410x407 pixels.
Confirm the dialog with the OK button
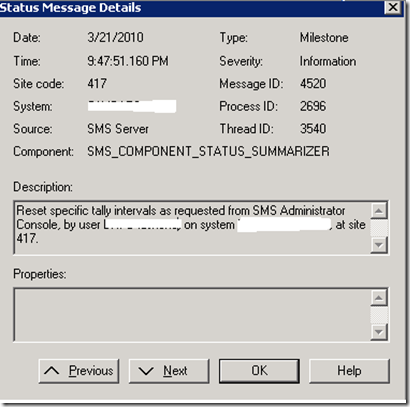pos(259,371)
